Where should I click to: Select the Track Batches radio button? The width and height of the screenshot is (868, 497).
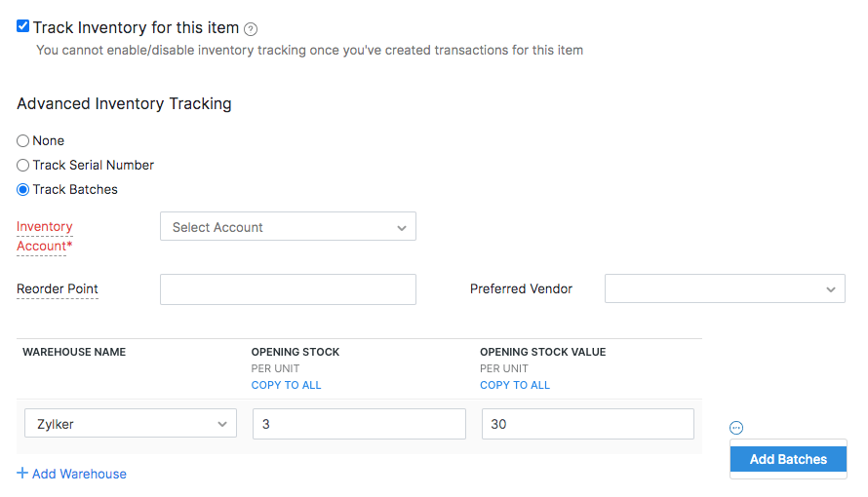(x=23, y=189)
